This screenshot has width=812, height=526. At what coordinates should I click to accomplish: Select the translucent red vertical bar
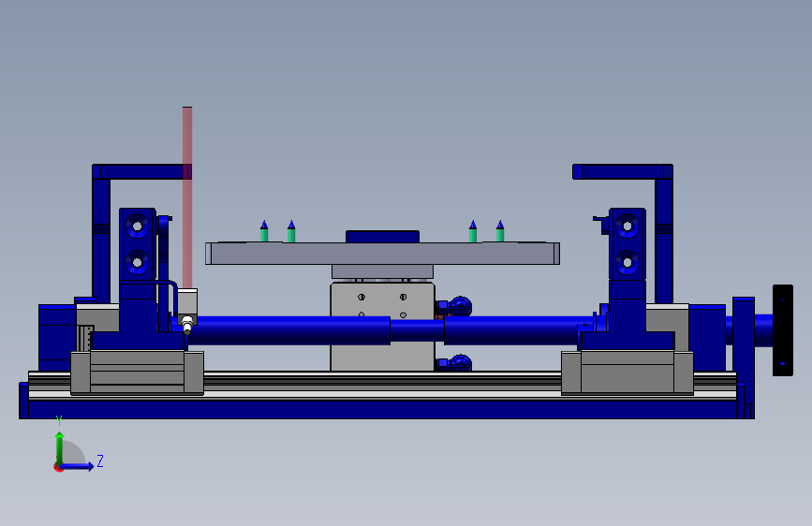tap(187, 197)
